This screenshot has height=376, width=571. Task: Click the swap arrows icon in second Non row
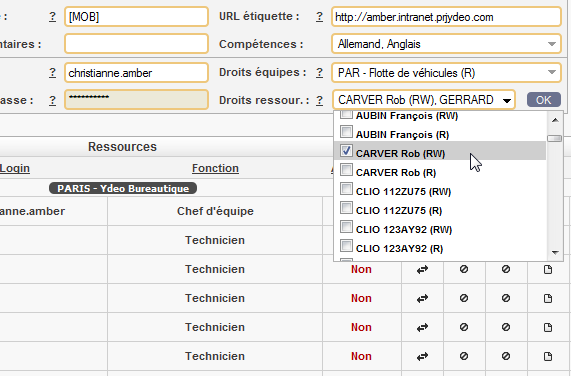[x=422, y=298]
